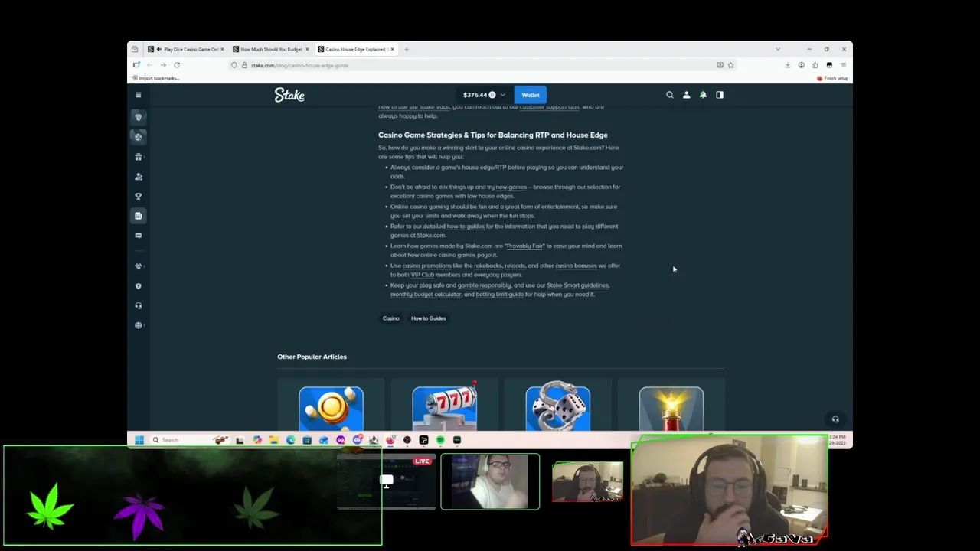Image resolution: width=980 pixels, height=551 pixels.
Task: Open the lighthouse article thumbnail
Action: [x=671, y=409]
